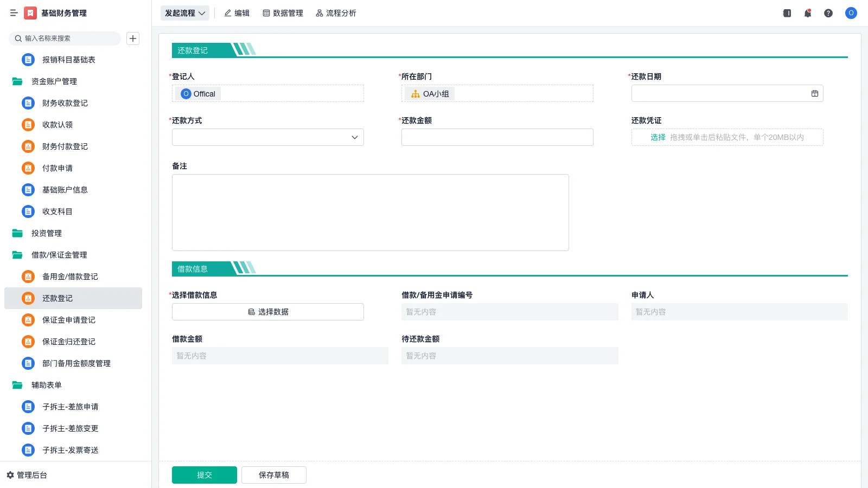The width and height of the screenshot is (868, 488).
Task: Click the 基础财务管理 app logo icon
Action: [30, 13]
